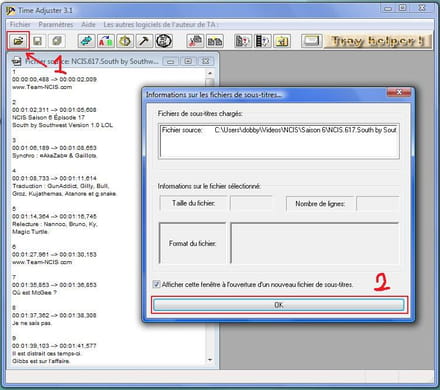Click the save floppy disk toolbar icon
The image size is (440, 390).
[x=37, y=41]
